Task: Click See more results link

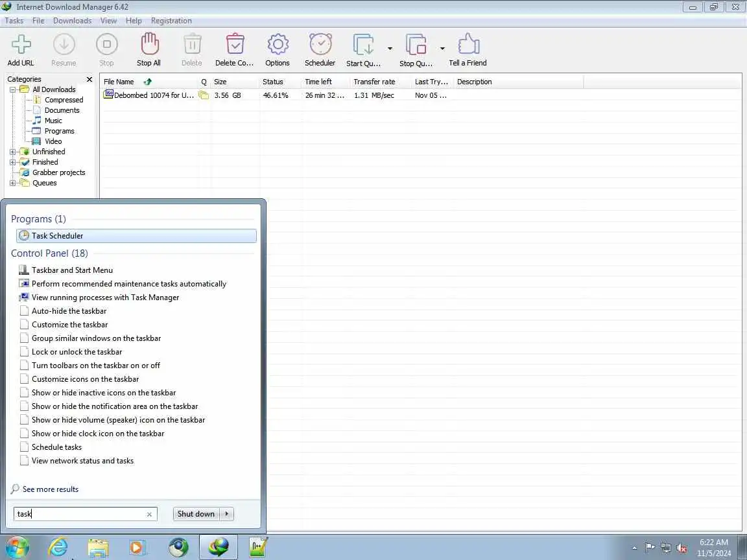Action: (51, 489)
